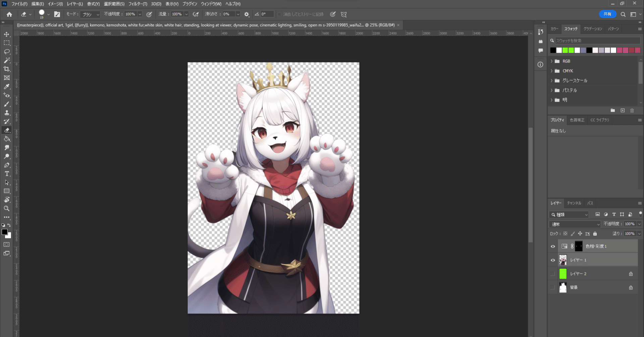Select the History Brush tool
The height and width of the screenshot is (337, 644).
point(7,121)
